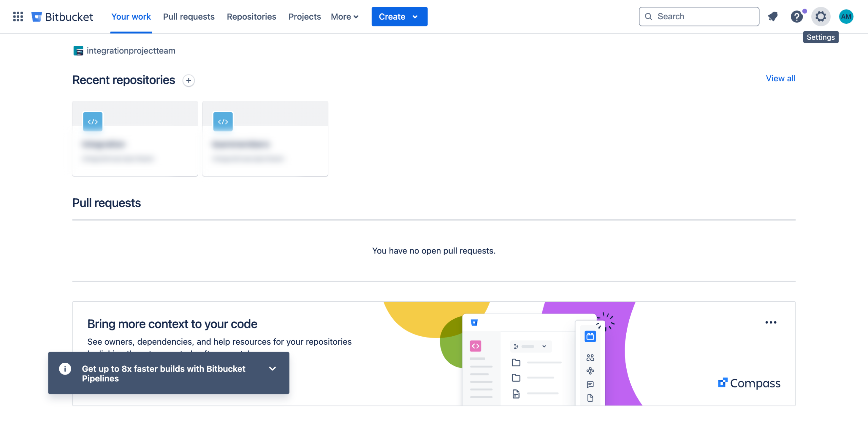This screenshot has width=868, height=423.
Task: Open the Settings gear icon
Action: [x=821, y=16]
